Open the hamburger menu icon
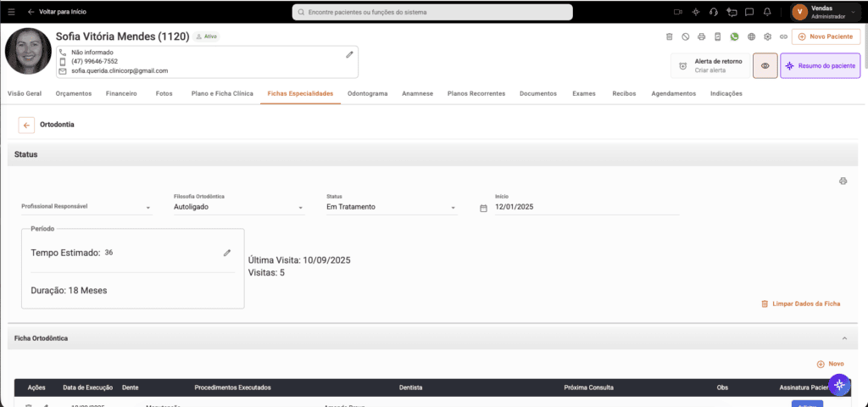The height and width of the screenshot is (407, 868). click(12, 12)
